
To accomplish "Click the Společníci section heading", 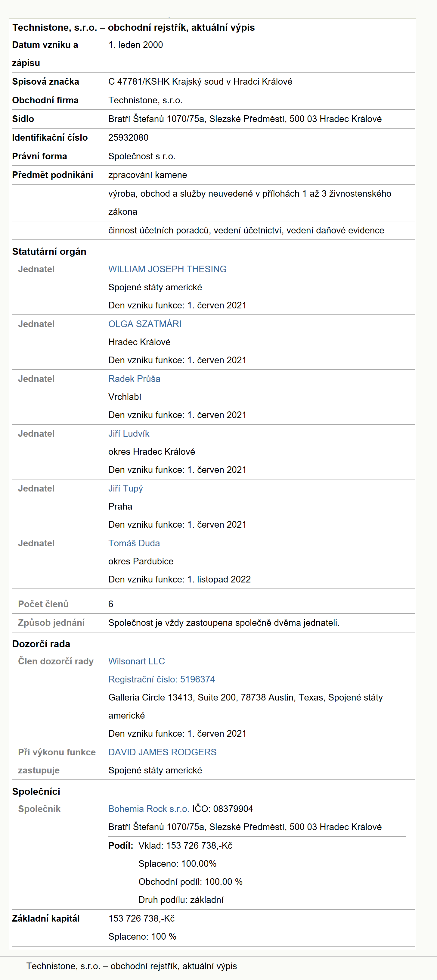I will [x=36, y=791].
